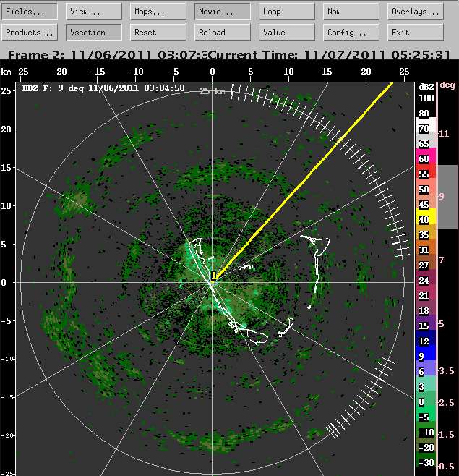Select 3.5 deg elevation on tilt scale
This screenshot has width=459, height=476.
(x=447, y=370)
